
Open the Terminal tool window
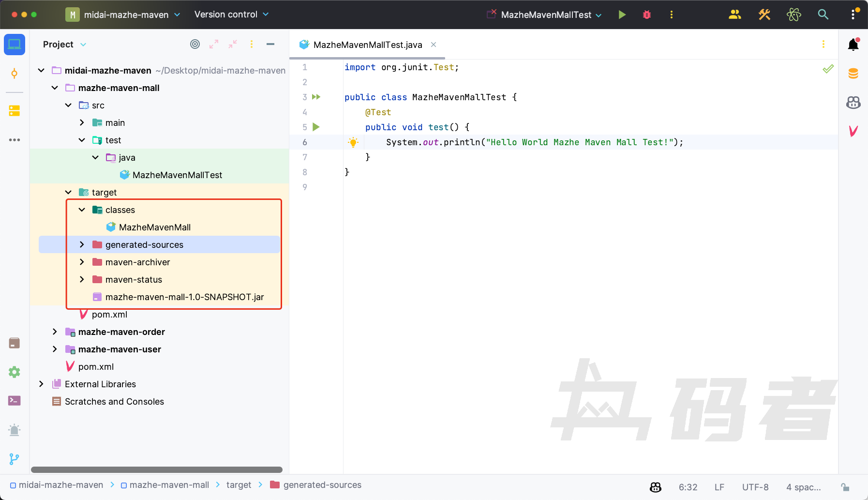[x=15, y=401]
